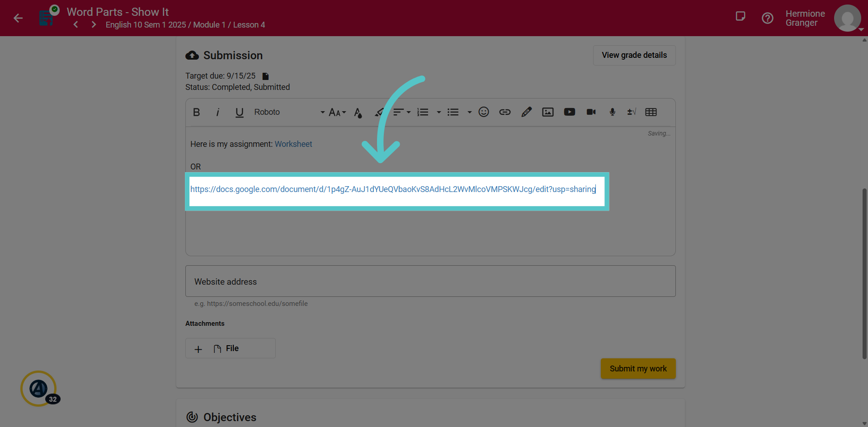The height and width of the screenshot is (427, 868).
Task: Toggle italic formatting
Action: (x=218, y=112)
